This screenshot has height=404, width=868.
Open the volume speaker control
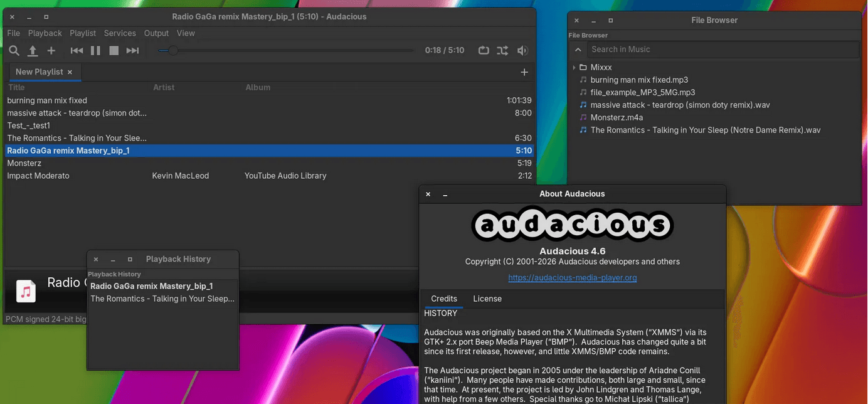522,51
